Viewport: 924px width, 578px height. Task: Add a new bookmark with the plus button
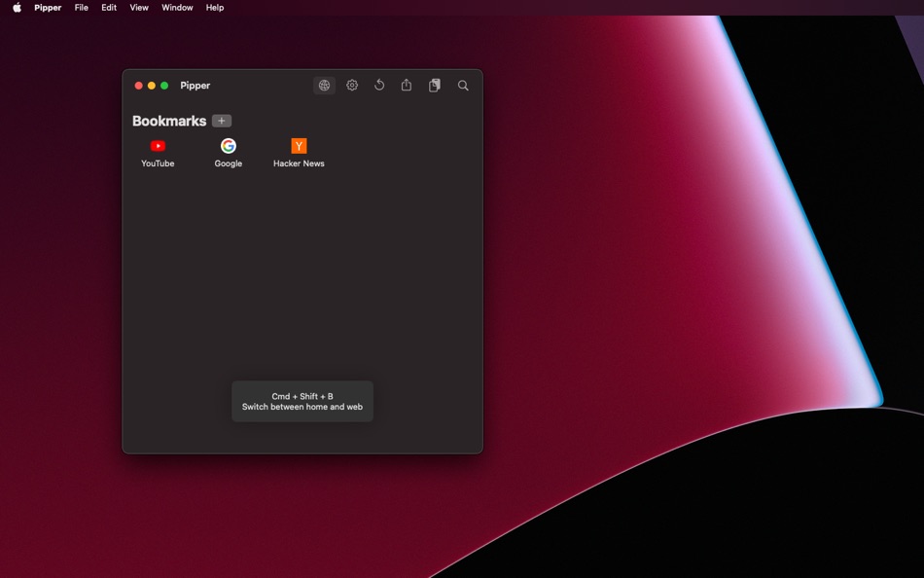222,121
